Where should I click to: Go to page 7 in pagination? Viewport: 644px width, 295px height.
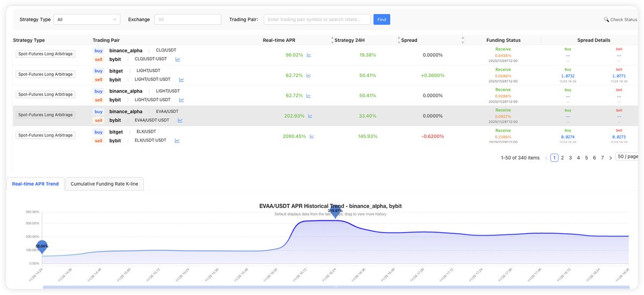click(x=603, y=158)
